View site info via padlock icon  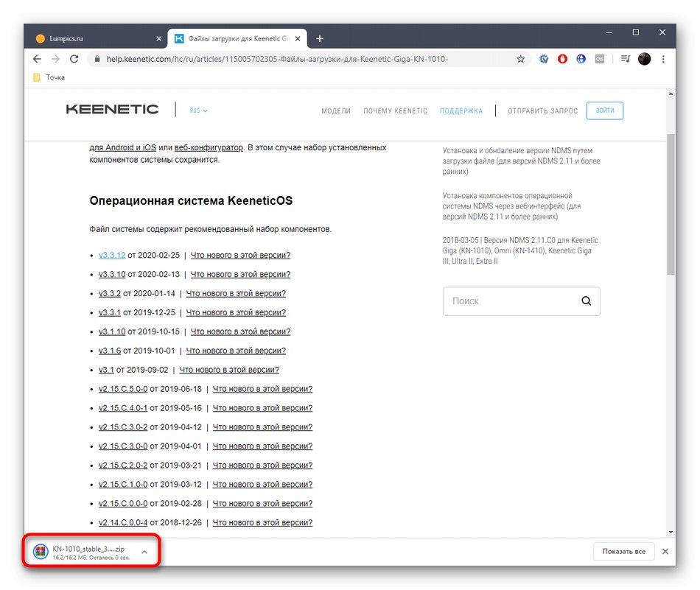coord(97,59)
